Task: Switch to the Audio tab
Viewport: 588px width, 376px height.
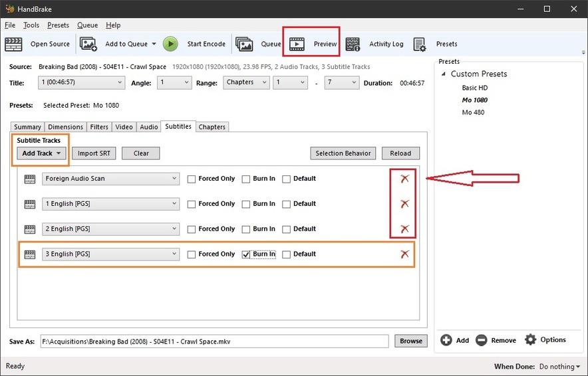Action: point(149,127)
